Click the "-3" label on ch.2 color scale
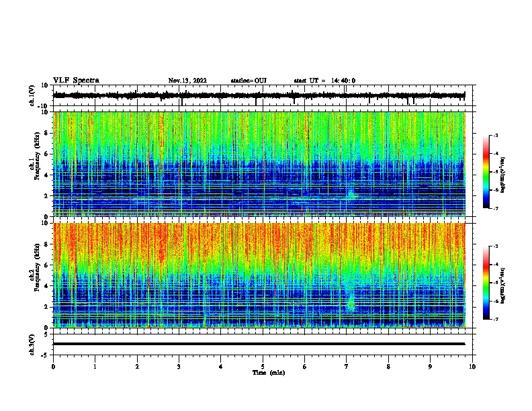This screenshot has width=532, height=411. tap(496, 246)
